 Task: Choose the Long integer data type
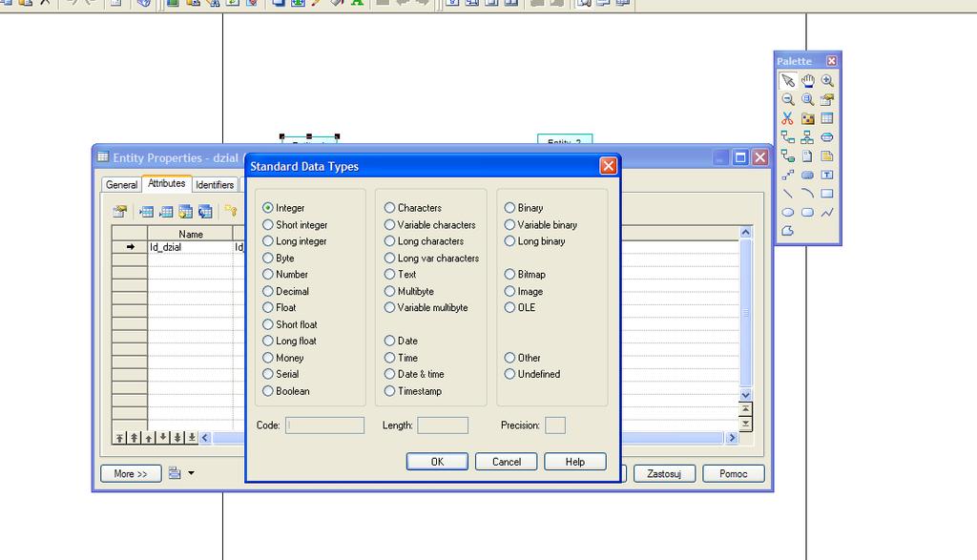tap(295, 241)
